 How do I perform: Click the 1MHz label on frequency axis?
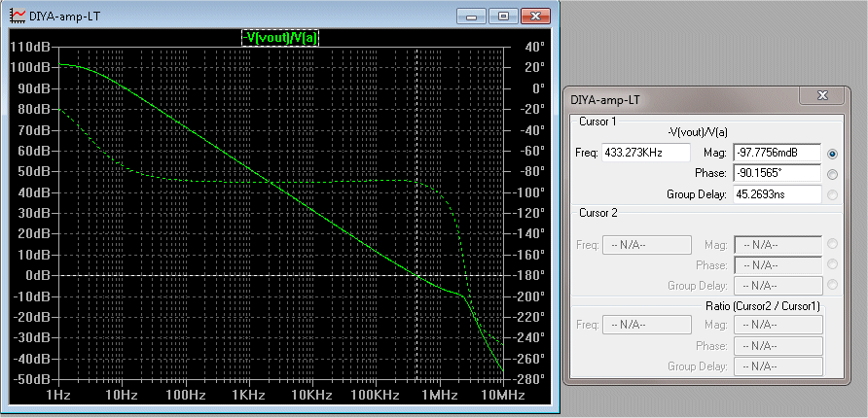439,396
